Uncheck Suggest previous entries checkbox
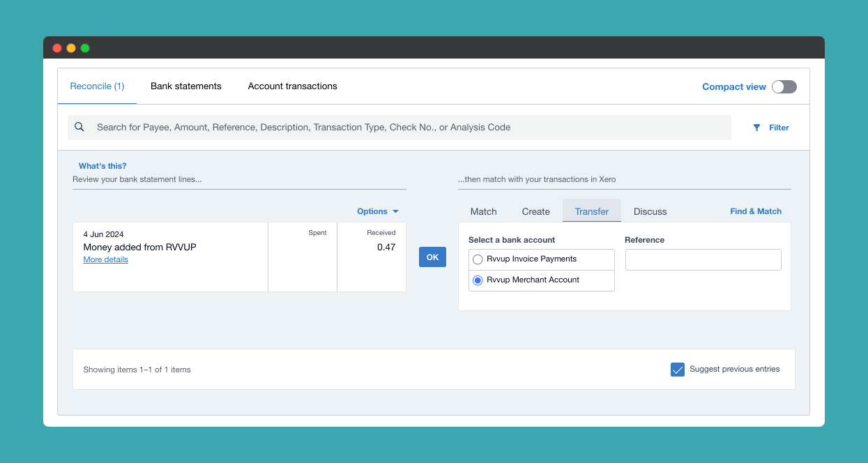The height and width of the screenshot is (463, 868). 677,370
